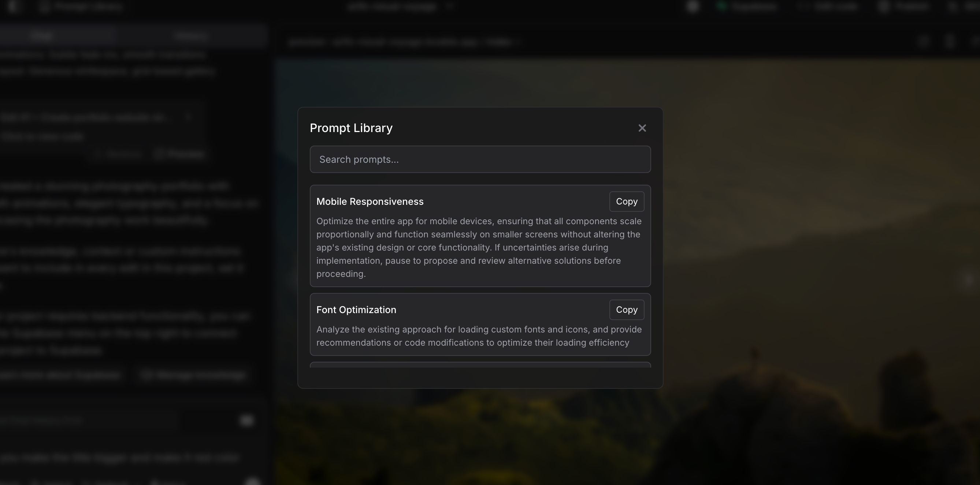Open the sidebar panel icon at top left
The image size is (980, 485).
tap(12, 7)
